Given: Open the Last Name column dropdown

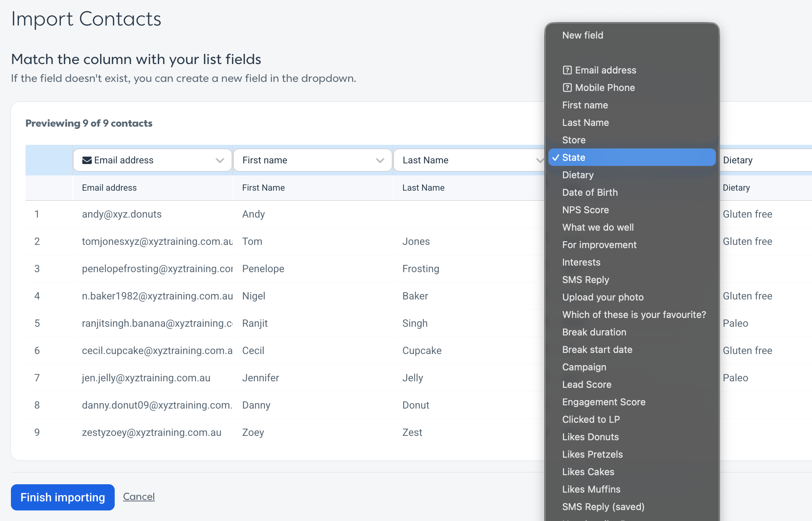Looking at the screenshot, I should coord(470,160).
